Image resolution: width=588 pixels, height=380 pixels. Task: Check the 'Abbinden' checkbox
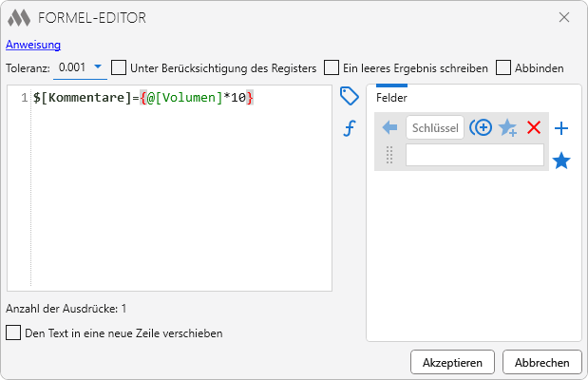coord(503,67)
